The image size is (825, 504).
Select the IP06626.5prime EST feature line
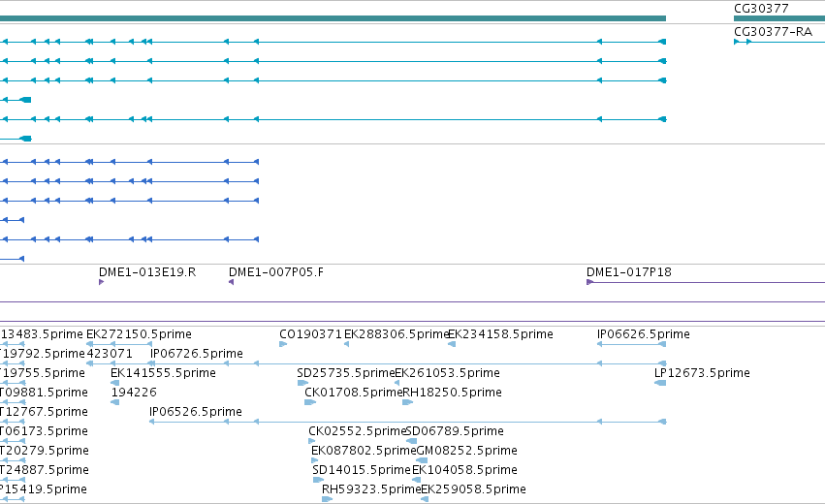(x=631, y=344)
